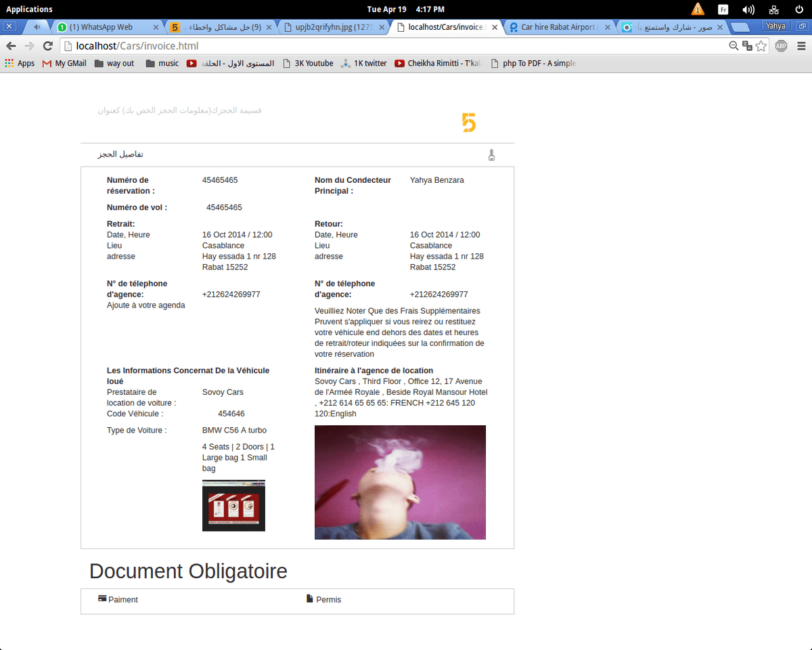Click the power session icon
Screen dimensions: 812x650
pos(798,9)
